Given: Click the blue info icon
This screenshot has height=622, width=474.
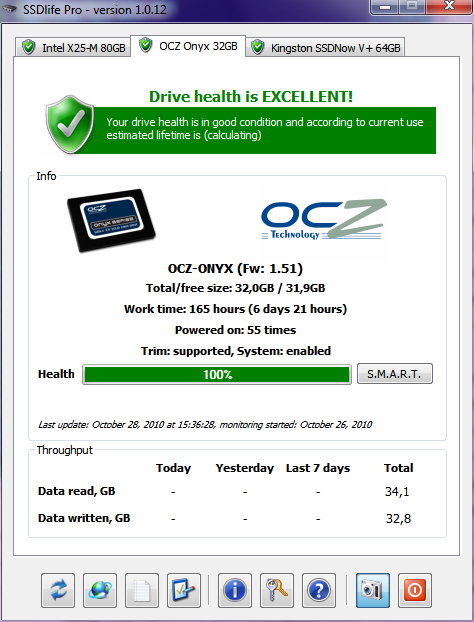Looking at the screenshot, I should point(235,590).
